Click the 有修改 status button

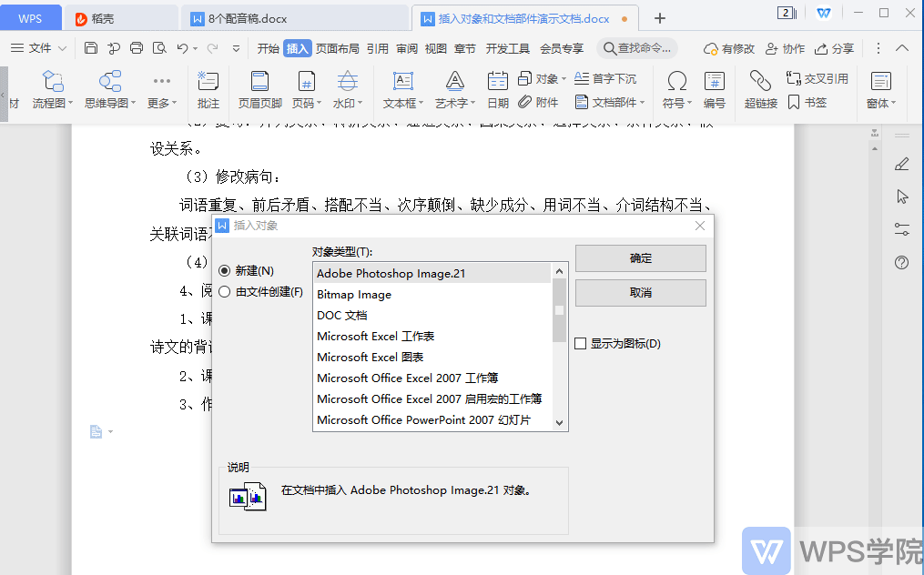tap(729, 48)
